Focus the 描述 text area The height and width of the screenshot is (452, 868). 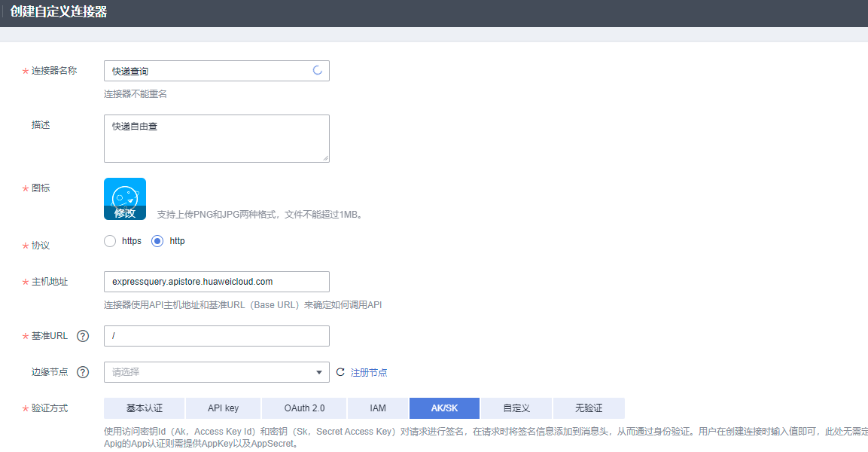click(217, 139)
